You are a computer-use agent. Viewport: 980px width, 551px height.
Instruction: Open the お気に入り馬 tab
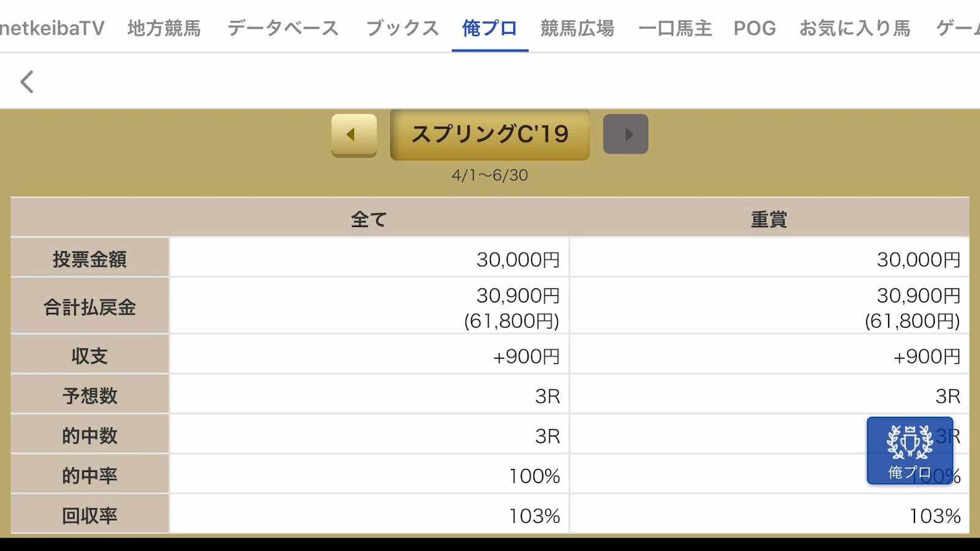[x=854, y=28]
